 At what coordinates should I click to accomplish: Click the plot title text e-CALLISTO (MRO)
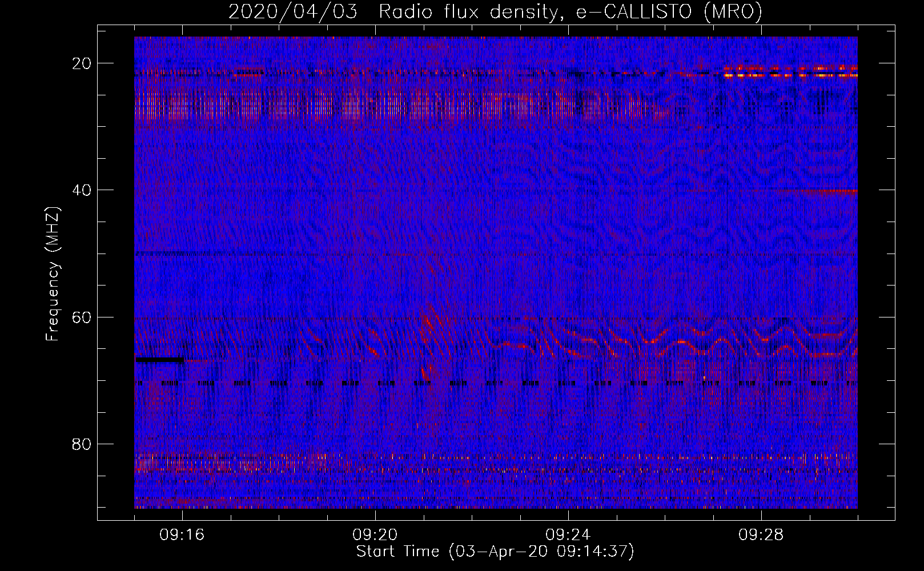click(x=668, y=12)
